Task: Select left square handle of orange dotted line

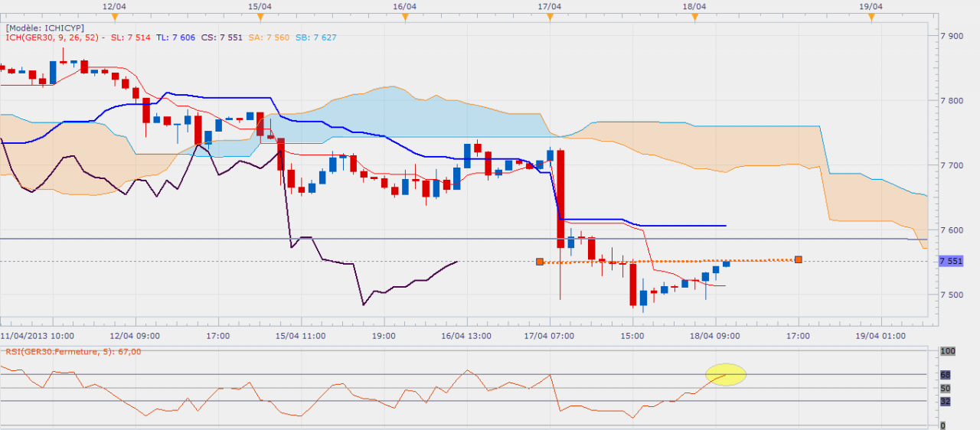Action: click(540, 262)
